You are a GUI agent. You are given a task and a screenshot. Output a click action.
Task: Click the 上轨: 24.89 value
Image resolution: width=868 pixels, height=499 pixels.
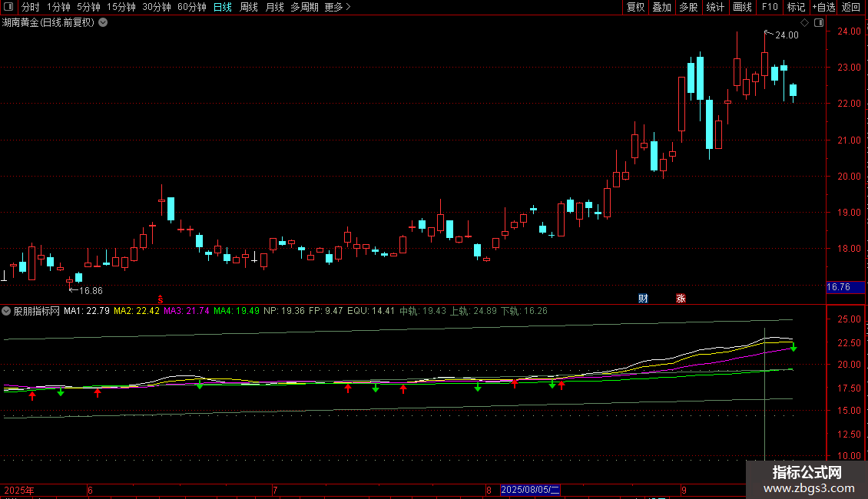pyautogui.click(x=473, y=311)
